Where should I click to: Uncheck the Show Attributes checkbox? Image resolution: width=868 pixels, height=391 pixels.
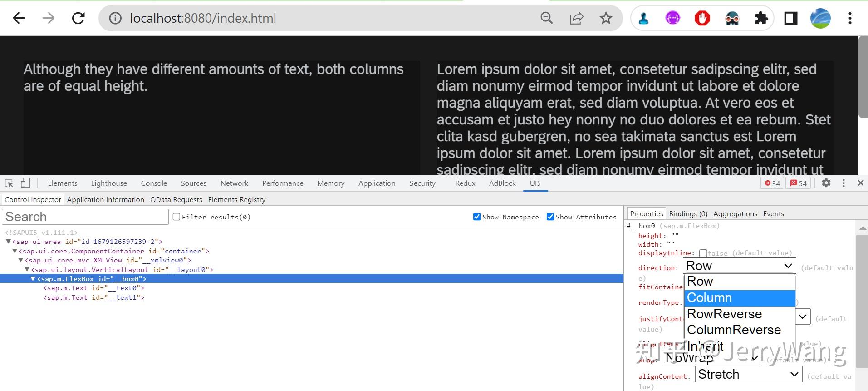click(x=550, y=217)
